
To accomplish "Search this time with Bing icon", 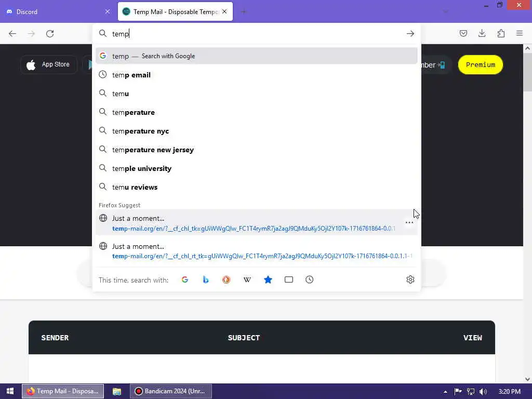I will (206, 280).
